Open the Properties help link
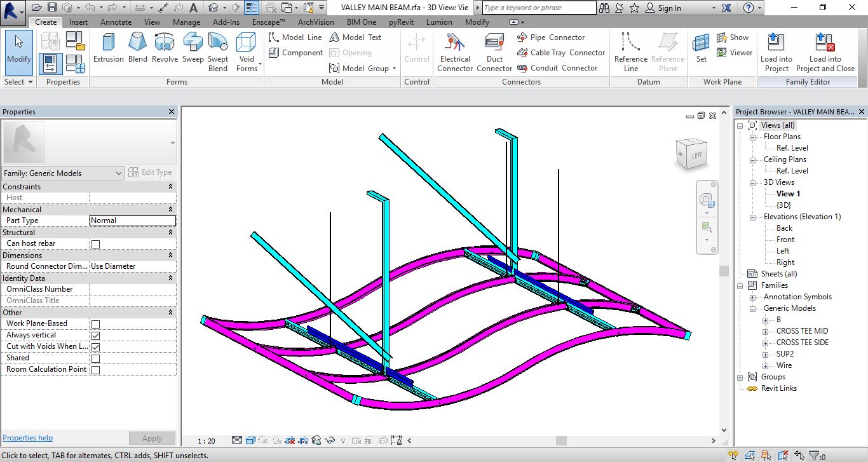This screenshot has width=868, height=462. [x=28, y=438]
